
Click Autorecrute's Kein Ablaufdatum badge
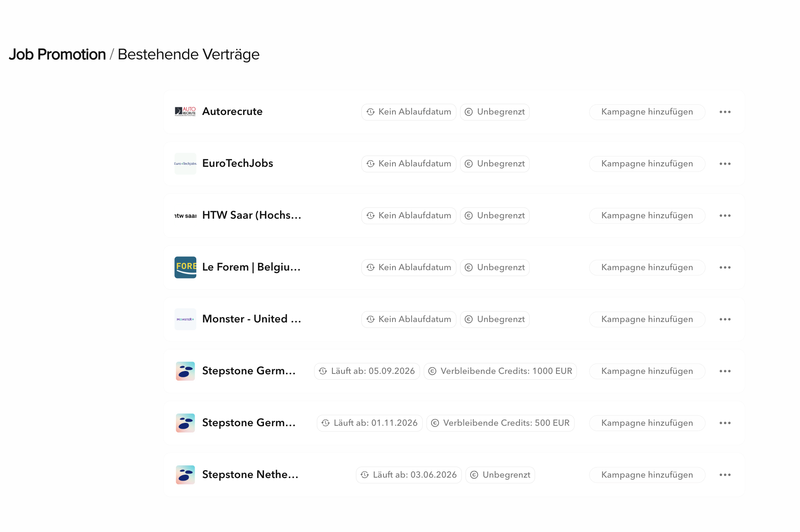409,112
